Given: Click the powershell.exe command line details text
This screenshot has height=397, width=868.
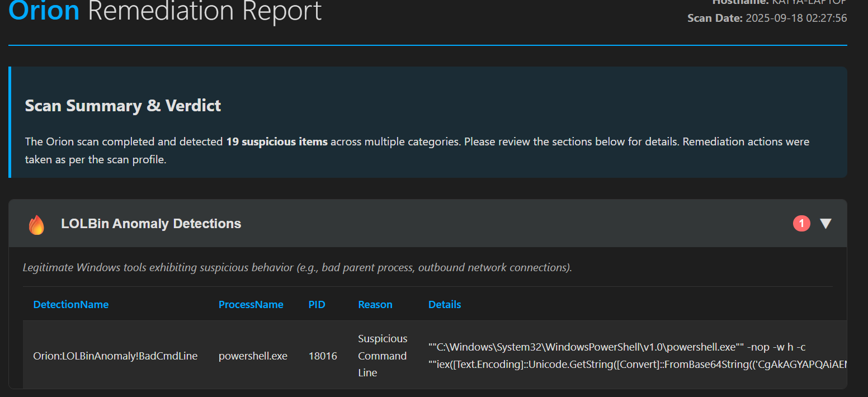Looking at the screenshot, I should (616, 347).
